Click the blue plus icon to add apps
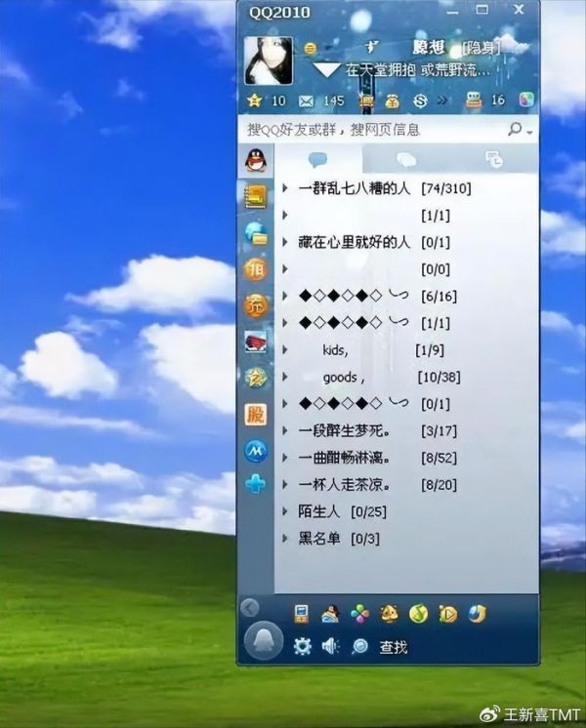Viewport: 586px width, 728px height. click(255, 484)
